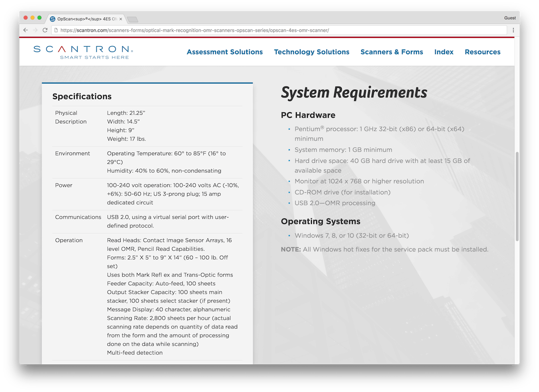
Task: Click the page info icon in address bar
Action: point(56,30)
